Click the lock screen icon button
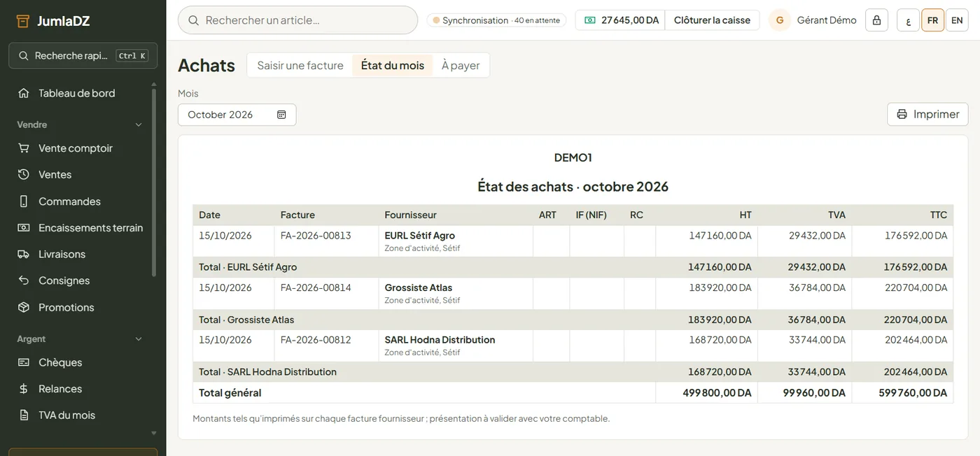980x456 pixels. tap(876, 20)
